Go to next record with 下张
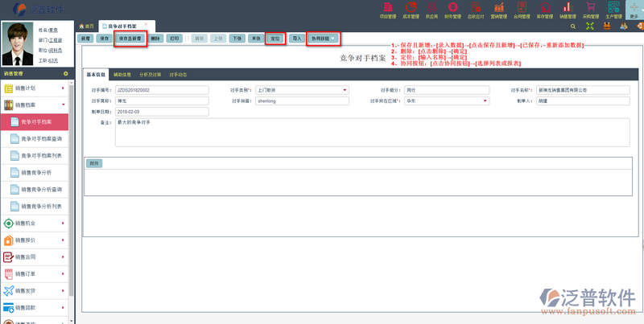This screenshot has width=644, height=324. pyautogui.click(x=237, y=39)
